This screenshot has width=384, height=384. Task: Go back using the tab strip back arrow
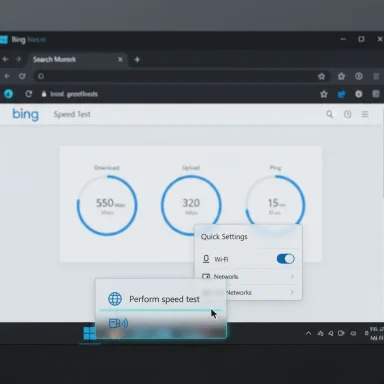[5, 59]
